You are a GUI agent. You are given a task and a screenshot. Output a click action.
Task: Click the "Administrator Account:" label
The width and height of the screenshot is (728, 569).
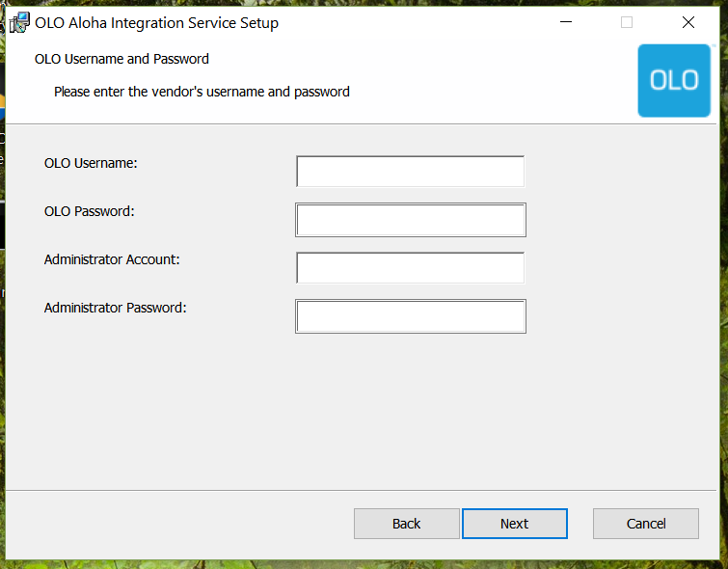(x=112, y=259)
